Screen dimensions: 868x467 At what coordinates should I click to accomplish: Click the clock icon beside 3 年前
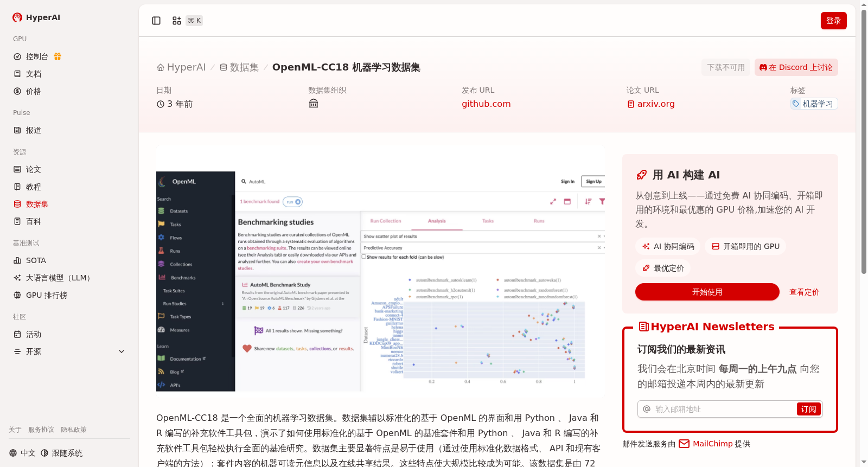(161, 104)
